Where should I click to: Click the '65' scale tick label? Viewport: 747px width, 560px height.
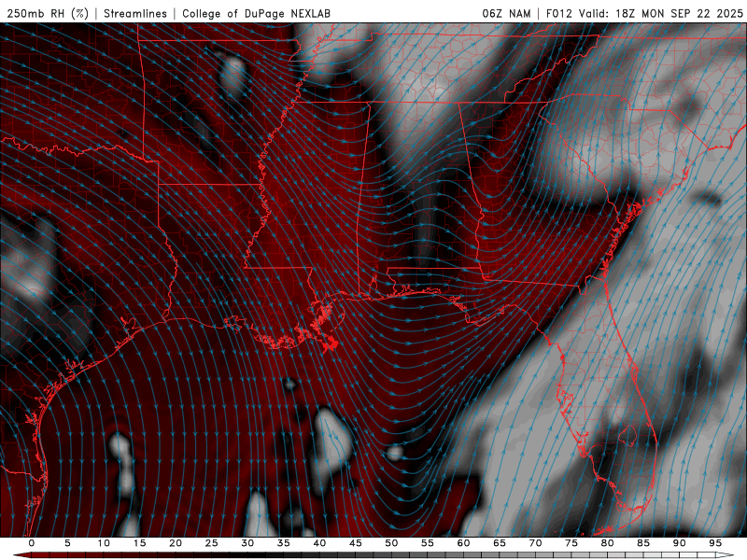(500, 543)
